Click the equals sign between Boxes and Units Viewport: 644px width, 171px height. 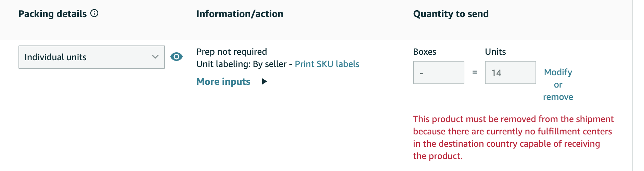(475, 72)
